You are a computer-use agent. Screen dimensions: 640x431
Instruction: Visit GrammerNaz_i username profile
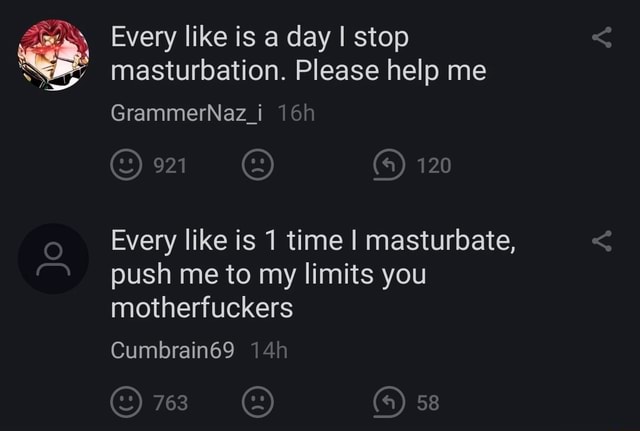point(187,113)
